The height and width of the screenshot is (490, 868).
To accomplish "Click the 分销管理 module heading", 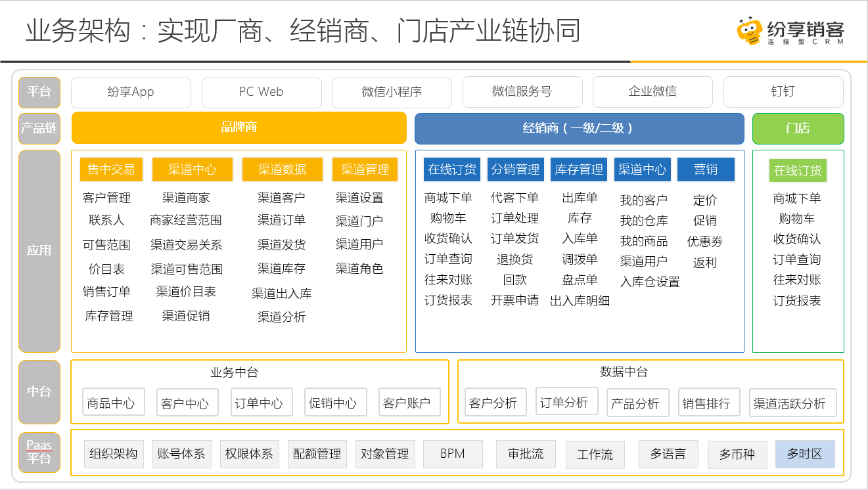I will pyautogui.click(x=515, y=169).
